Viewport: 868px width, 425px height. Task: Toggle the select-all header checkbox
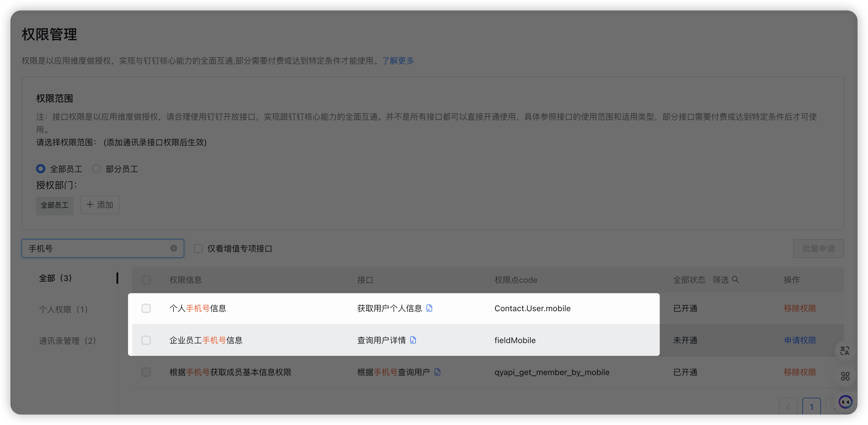click(x=146, y=280)
